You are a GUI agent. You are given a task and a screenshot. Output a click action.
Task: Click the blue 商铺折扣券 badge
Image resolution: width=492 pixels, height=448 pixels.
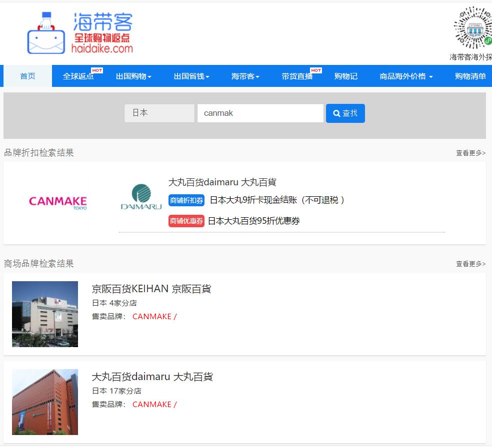coord(186,200)
